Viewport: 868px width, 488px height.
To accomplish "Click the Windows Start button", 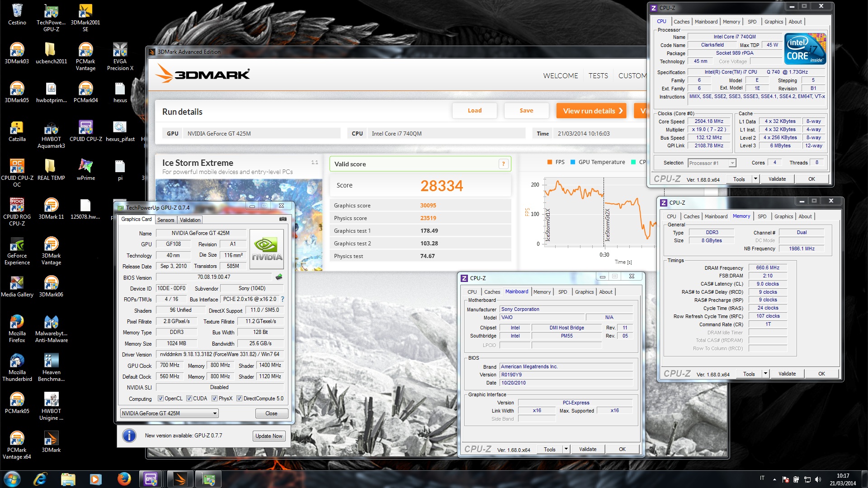I will click(x=12, y=479).
